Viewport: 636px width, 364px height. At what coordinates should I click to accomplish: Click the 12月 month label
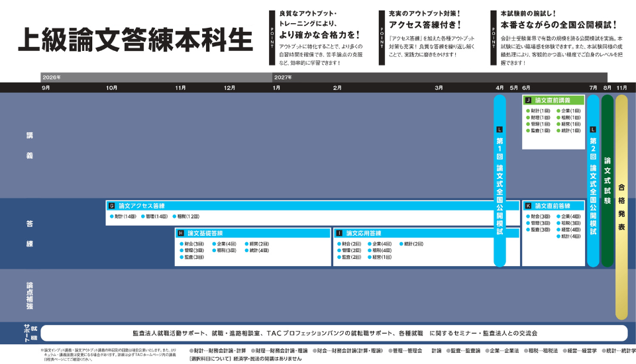coord(229,87)
